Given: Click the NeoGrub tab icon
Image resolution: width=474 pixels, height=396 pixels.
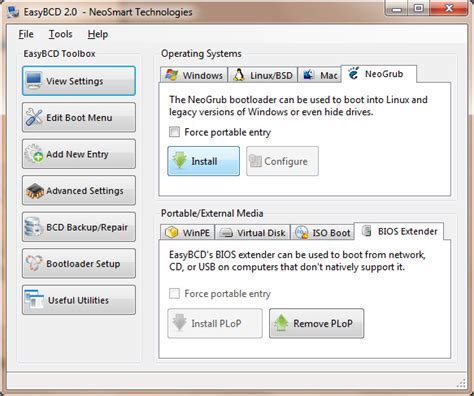Looking at the screenshot, I should click(x=353, y=73).
